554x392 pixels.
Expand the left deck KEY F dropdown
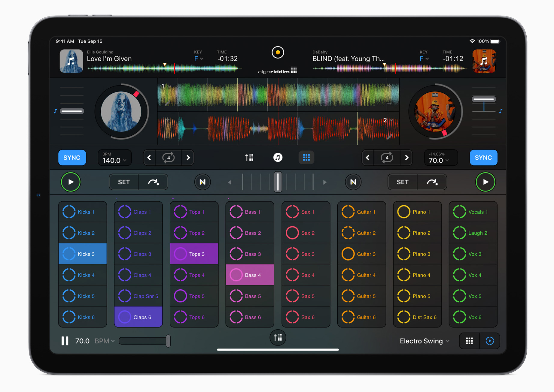click(199, 59)
